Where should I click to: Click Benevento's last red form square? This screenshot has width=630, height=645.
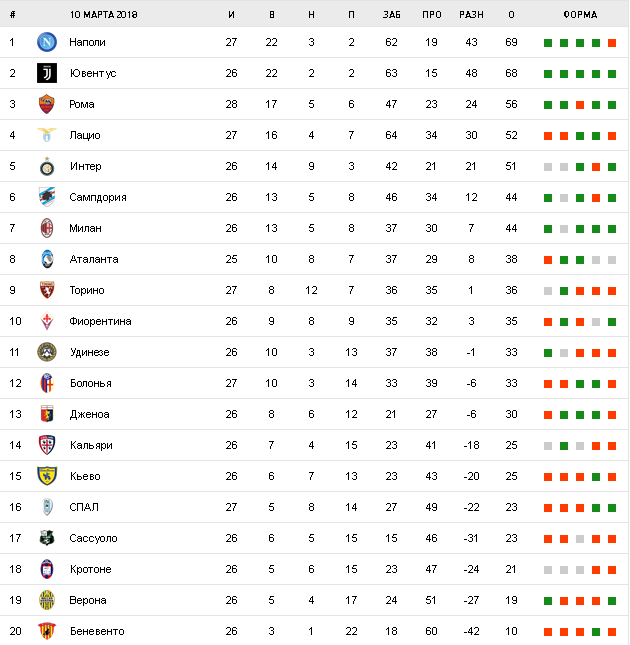pyautogui.click(x=611, y=632)
